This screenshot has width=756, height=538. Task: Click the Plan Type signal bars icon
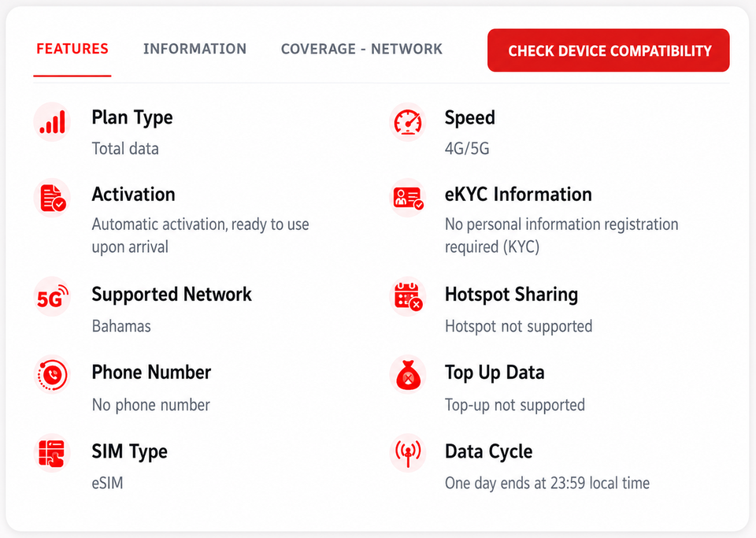52,121
